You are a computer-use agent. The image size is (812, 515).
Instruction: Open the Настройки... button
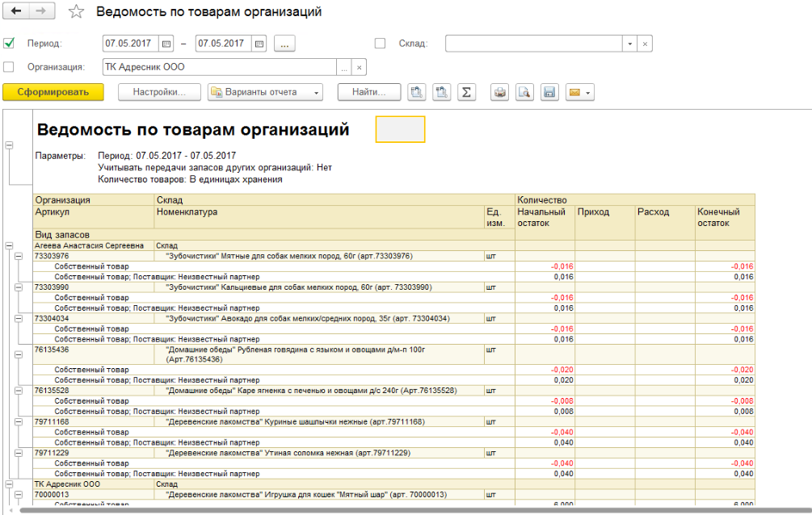coord(159,92)
